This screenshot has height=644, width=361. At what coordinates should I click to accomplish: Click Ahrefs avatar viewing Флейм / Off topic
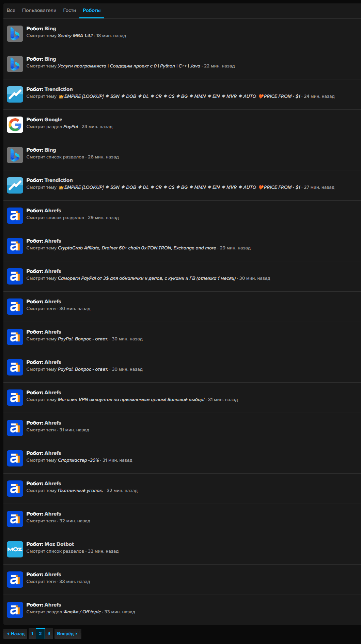(x=15, y=610)
